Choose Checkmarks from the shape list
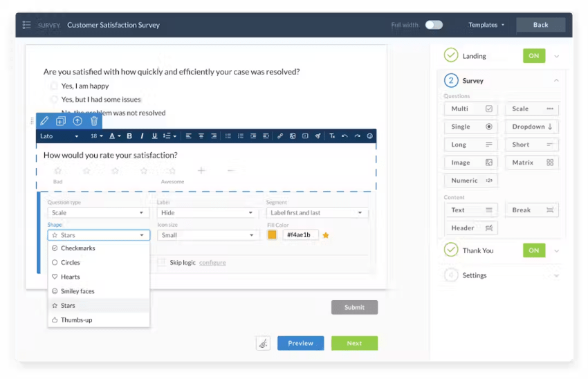588x379 pixels. 99,248
